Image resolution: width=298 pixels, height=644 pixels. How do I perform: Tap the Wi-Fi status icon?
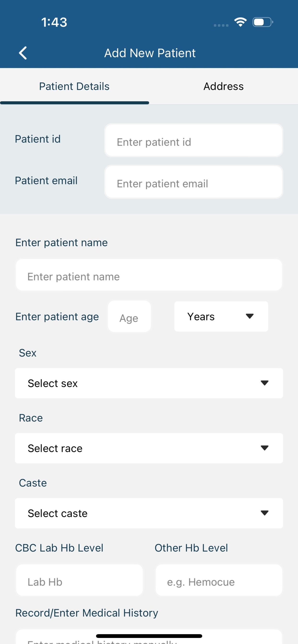click(x=240, y=22)
